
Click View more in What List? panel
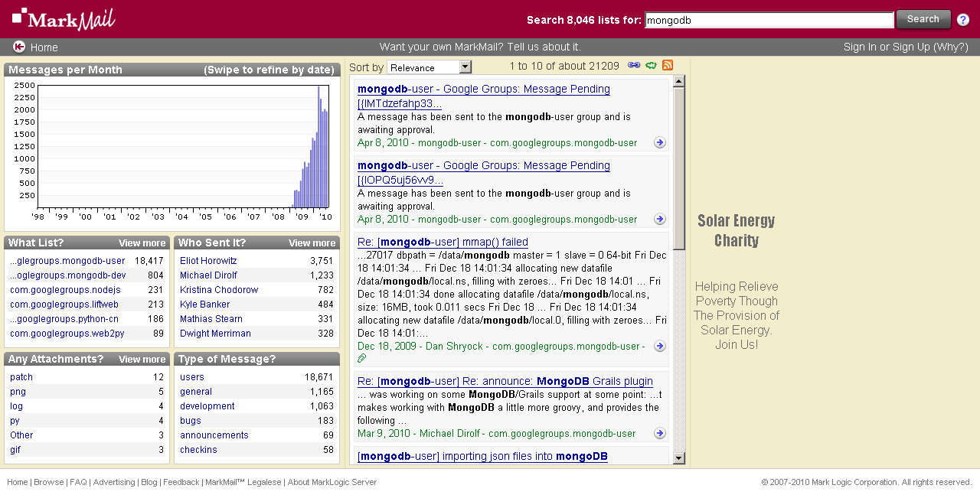tap(142, 243)
